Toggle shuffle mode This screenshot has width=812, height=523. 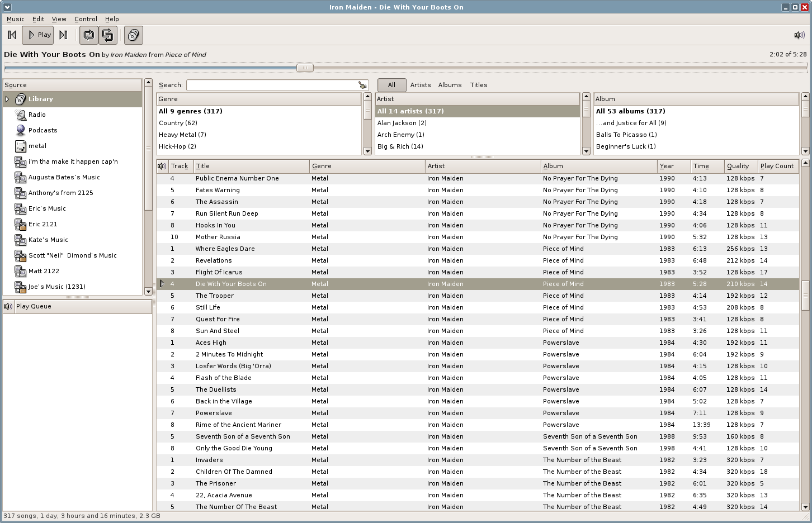coord(108,35)
